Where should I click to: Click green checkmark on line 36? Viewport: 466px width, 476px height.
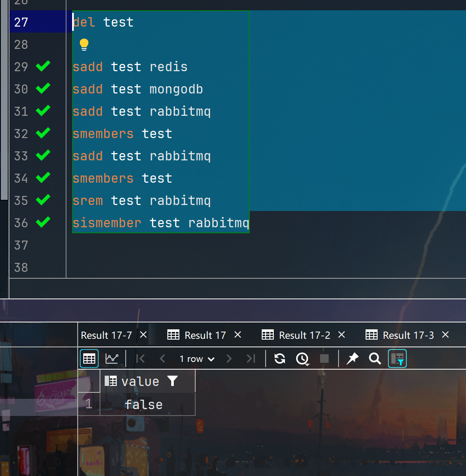pos(43,222)
